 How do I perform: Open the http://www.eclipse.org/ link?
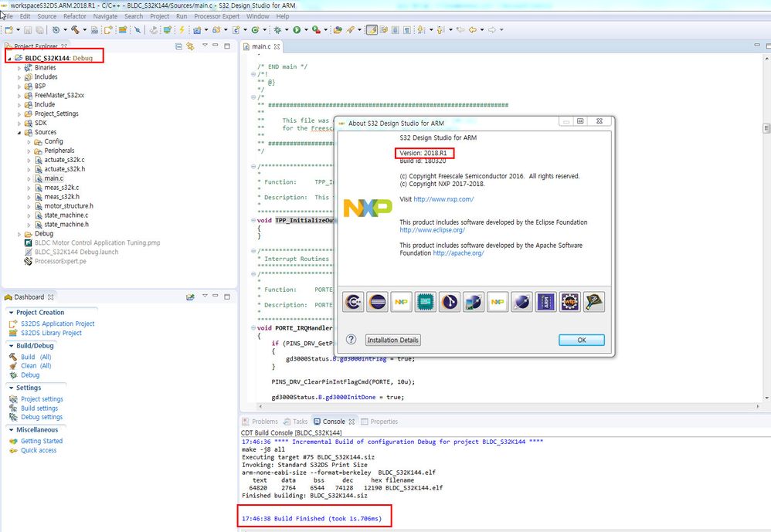pyautogui.click(x=432, y=230)
